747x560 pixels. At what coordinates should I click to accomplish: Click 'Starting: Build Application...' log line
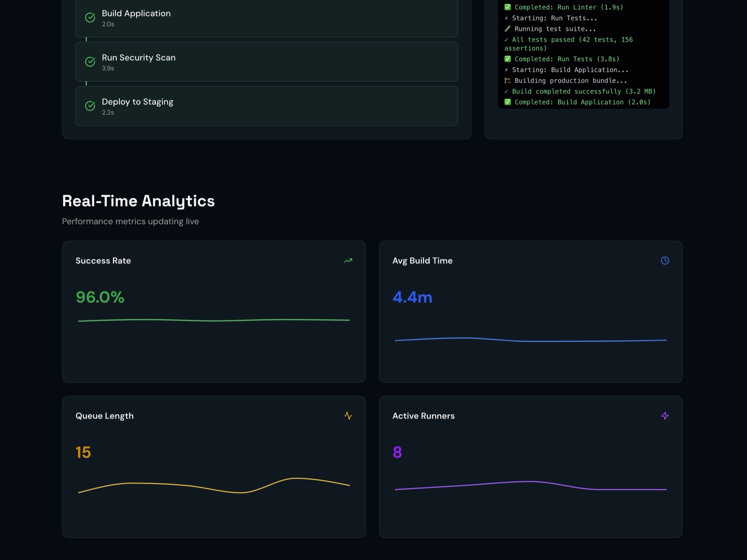[x=566, y=70]
